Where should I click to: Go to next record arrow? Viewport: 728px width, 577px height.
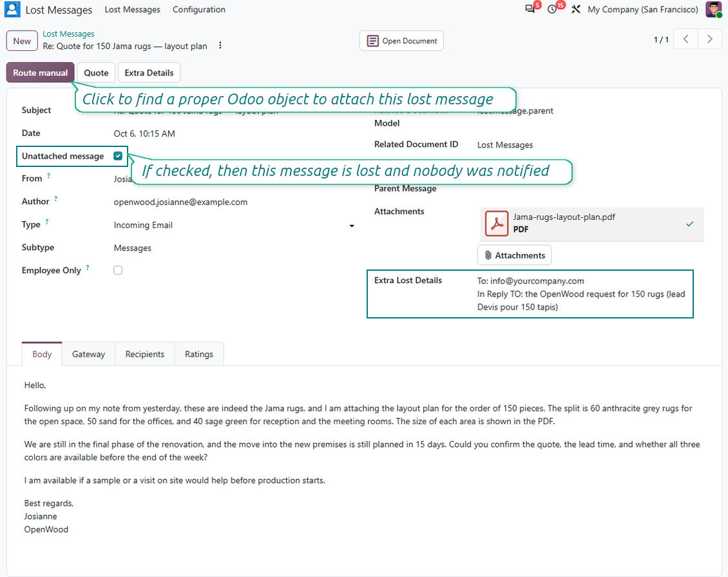point(709,39)
